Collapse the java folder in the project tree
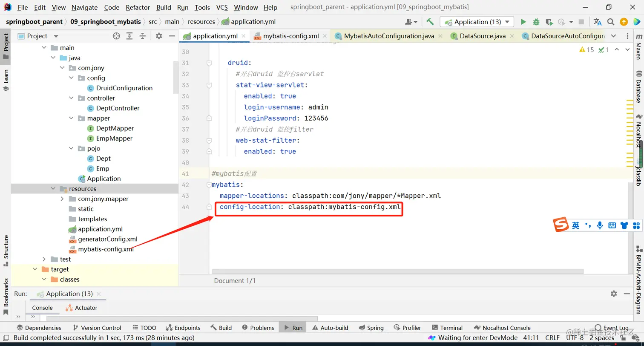The width and height of the screenshot is (644, 346). [x=53, y=58]
